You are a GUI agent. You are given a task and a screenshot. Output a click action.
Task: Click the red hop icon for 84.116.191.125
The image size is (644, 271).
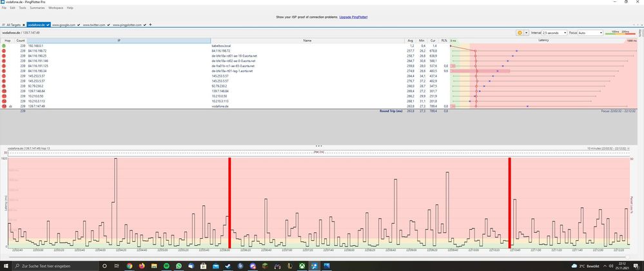point(4,66)
